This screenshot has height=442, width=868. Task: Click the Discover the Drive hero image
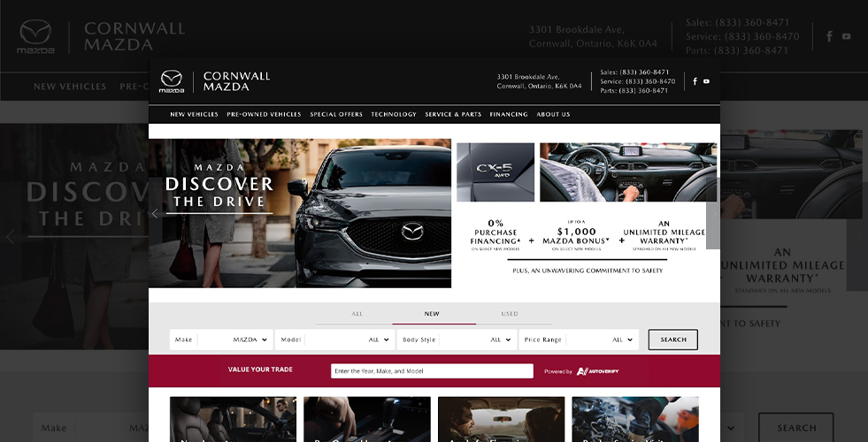tap(299, 213)
